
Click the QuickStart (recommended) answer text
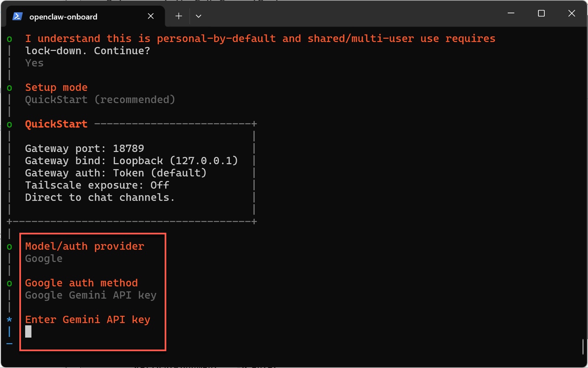pyautogui.click(x=100, y=100)
